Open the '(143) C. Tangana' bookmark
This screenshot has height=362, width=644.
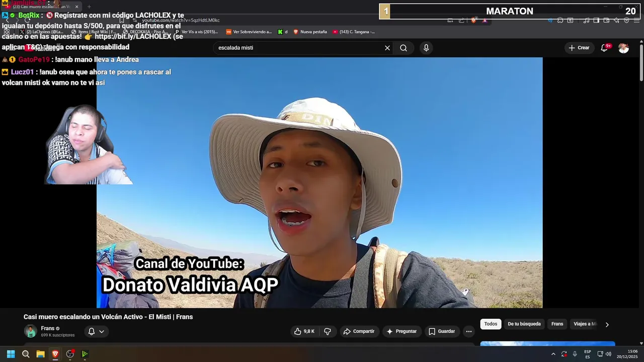point(353,32)
